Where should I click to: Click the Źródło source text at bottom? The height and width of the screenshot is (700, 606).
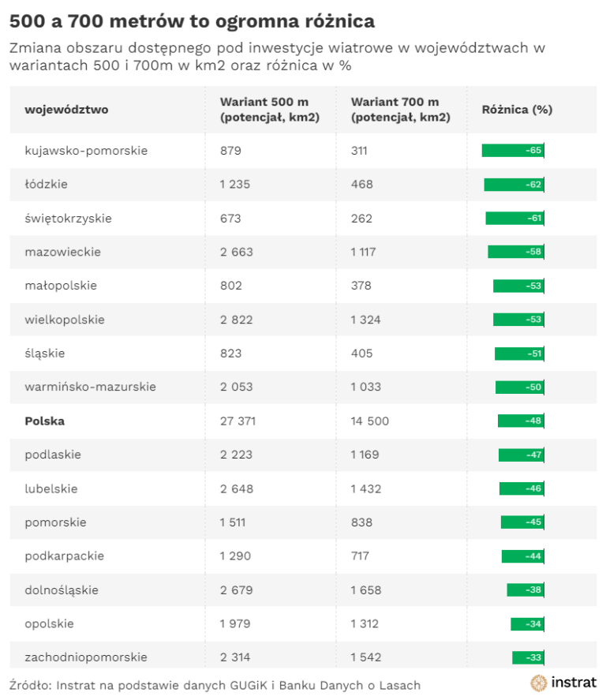[x=215, y=684]
